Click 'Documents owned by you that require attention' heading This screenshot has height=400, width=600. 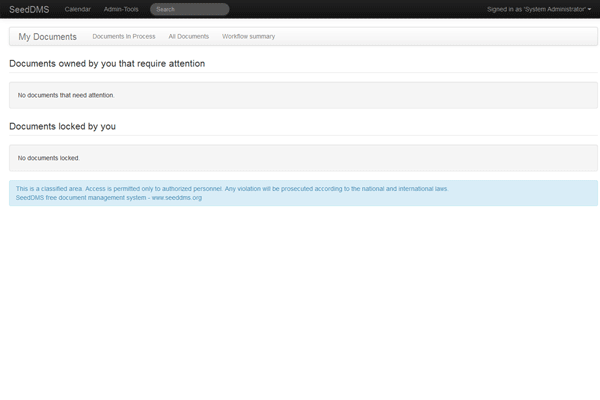click(x=107, y=63)
